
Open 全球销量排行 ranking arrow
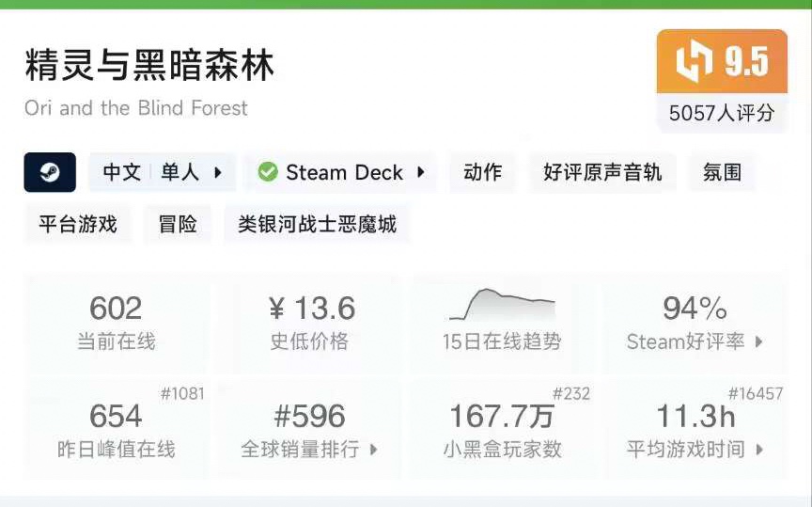373,450
